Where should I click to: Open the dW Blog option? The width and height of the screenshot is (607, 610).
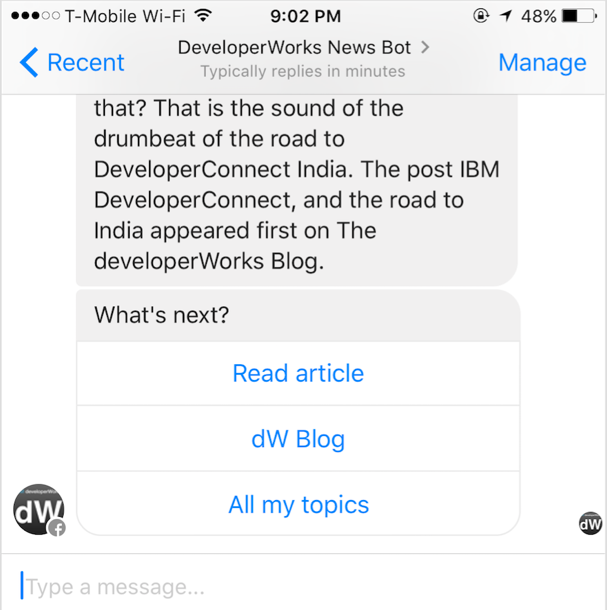[298, 439]
